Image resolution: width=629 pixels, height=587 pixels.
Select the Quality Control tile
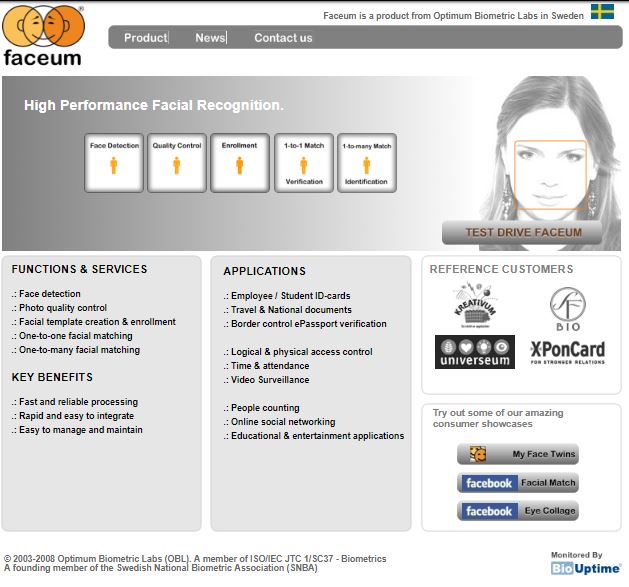[x=177, y=163]
